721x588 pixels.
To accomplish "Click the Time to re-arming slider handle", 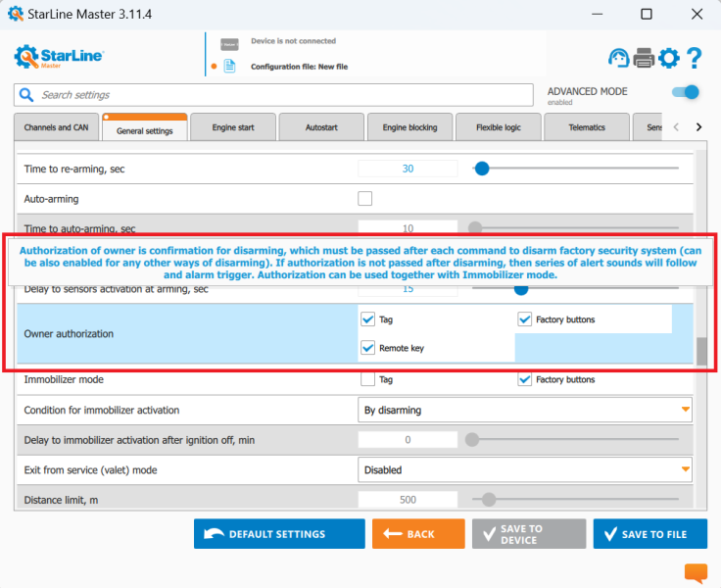I will (x=481, y=169).
